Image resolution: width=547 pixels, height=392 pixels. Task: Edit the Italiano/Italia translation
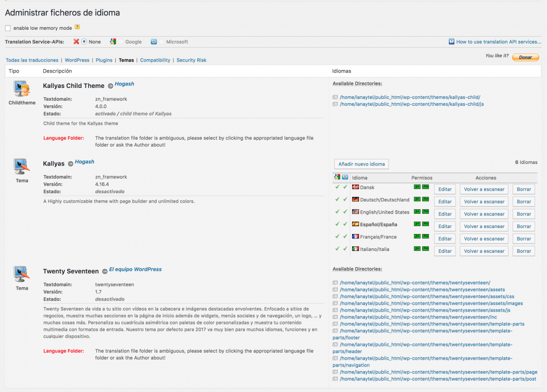click(x=445, y=251)
